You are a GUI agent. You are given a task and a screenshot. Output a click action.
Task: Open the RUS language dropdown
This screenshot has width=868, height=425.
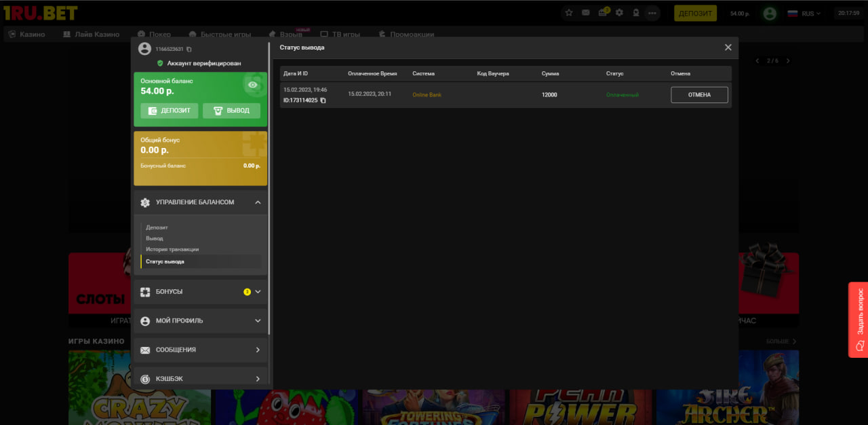[804, 14]
